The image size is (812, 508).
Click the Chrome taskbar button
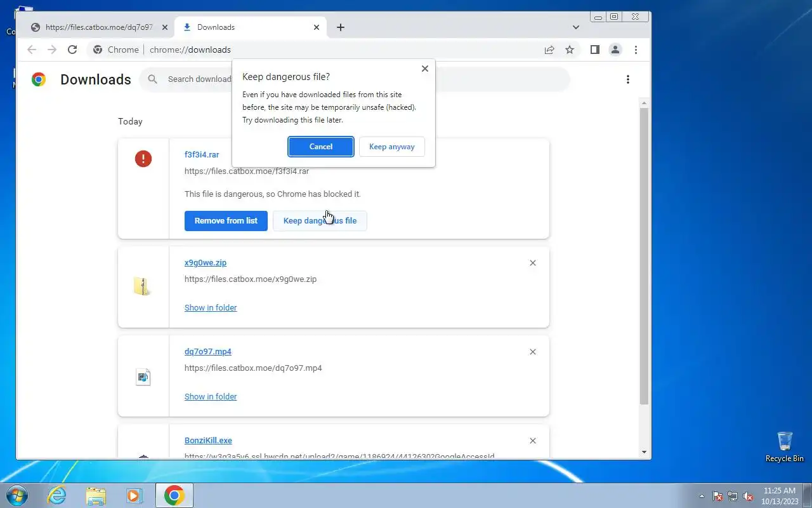point(174,495)
